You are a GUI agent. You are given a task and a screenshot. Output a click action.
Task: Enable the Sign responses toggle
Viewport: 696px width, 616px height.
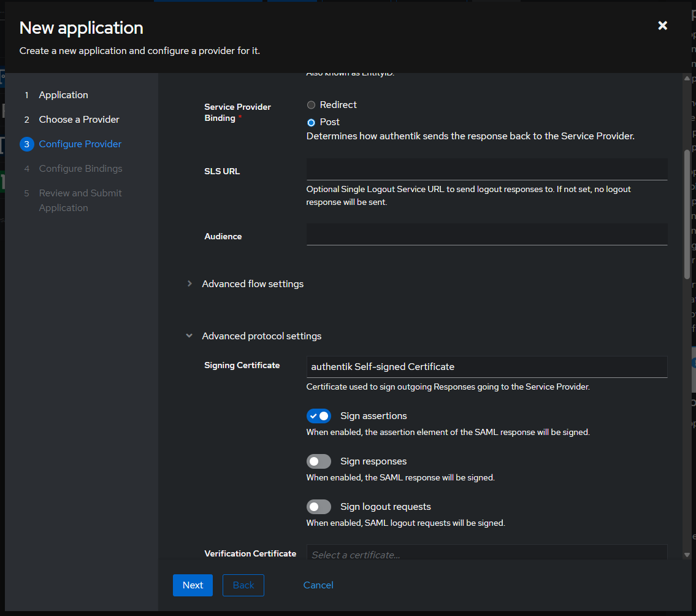point(318,461)
